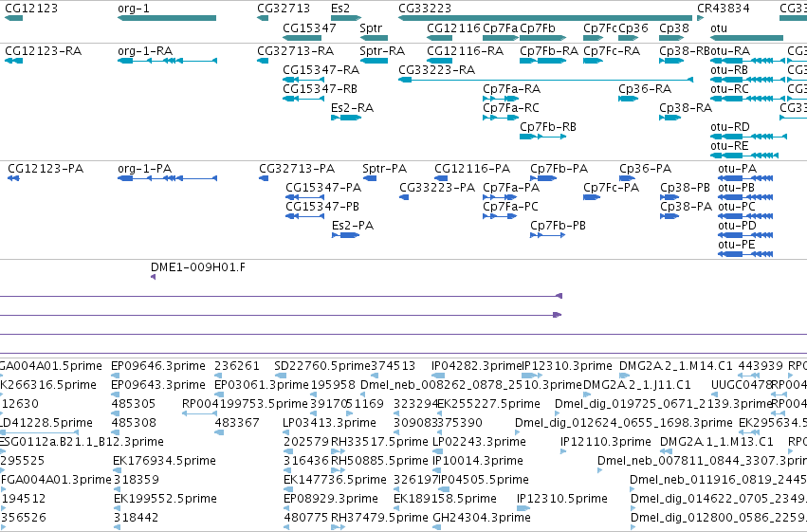Click the CG15347-RB transcript label
This screenshot has width=807, height=532.
[x=321, y=89]
